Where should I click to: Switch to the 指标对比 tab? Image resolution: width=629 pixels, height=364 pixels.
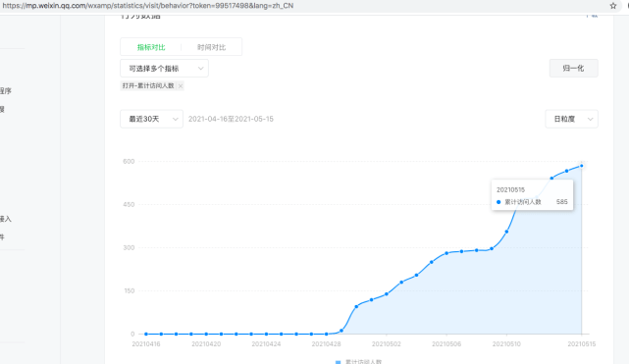[151, 47]
